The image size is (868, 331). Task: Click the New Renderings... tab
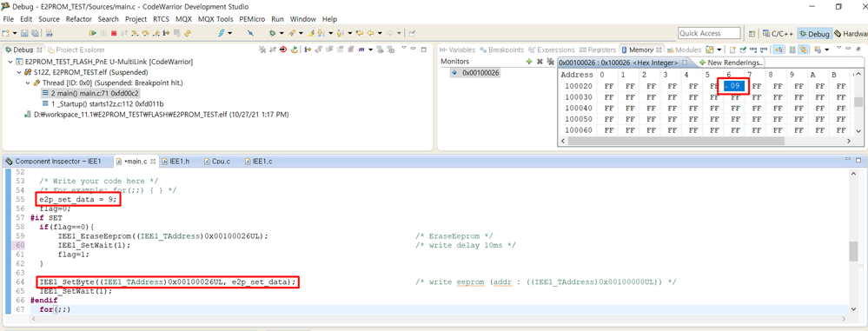(x=731, y=63)
